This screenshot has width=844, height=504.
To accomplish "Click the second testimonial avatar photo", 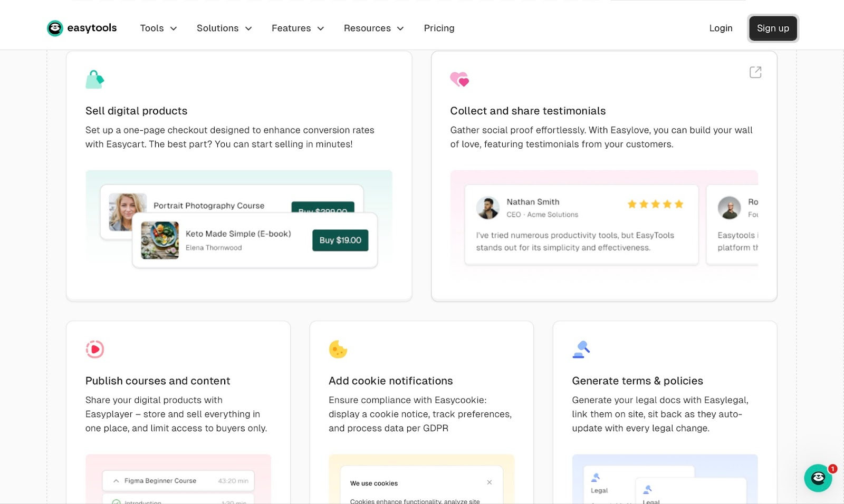I will click(x=729, y=208).
